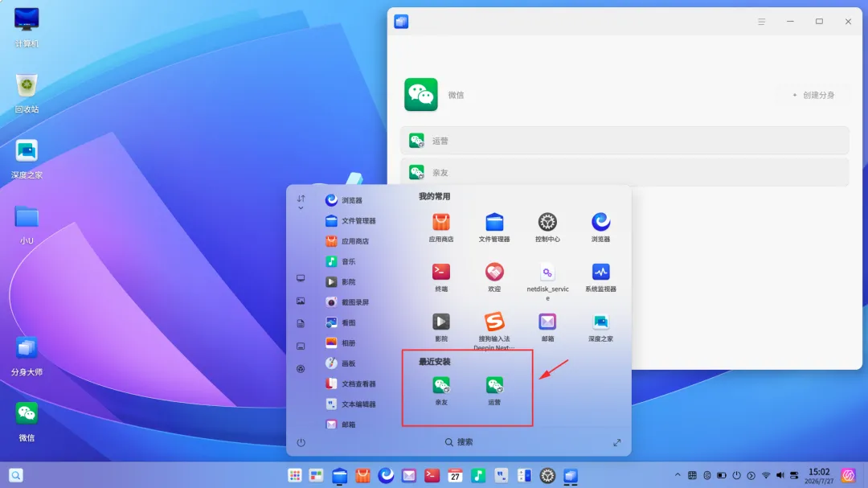Open 亲友 WeChat clone under 最近安装
This screenshot has width=868, height=488.
point(441,391)
